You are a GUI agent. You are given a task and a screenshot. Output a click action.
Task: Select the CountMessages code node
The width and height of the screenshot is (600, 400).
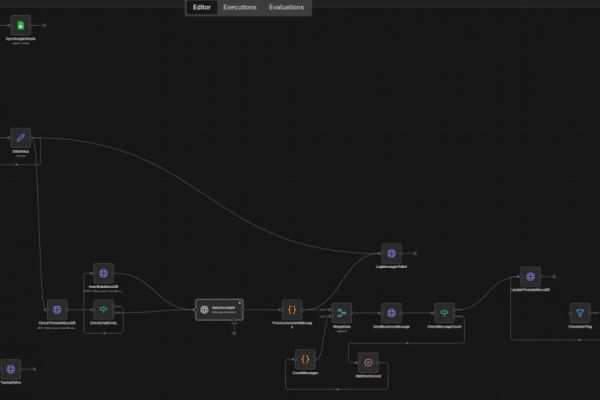305,359
